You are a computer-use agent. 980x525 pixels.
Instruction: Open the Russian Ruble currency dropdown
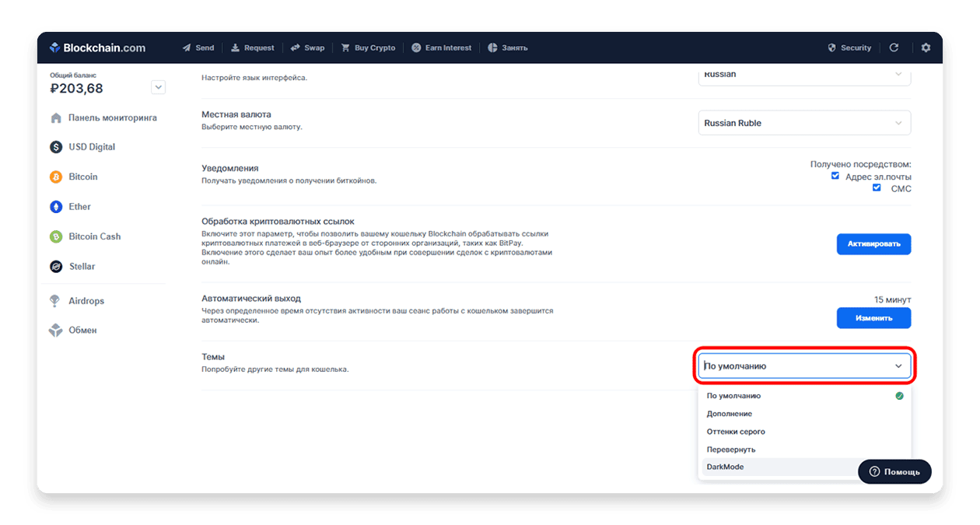(804, 123)
